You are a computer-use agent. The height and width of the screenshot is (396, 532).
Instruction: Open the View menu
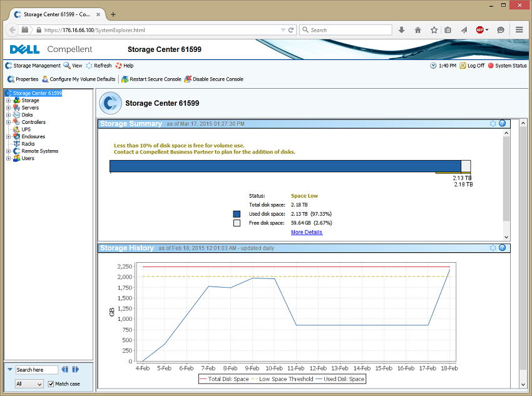73,66
